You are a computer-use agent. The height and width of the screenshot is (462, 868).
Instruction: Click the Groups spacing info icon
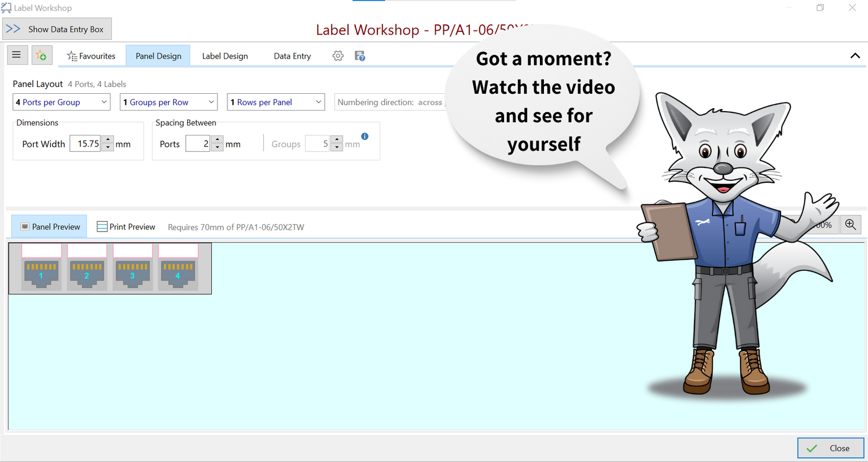click(365, 137)
